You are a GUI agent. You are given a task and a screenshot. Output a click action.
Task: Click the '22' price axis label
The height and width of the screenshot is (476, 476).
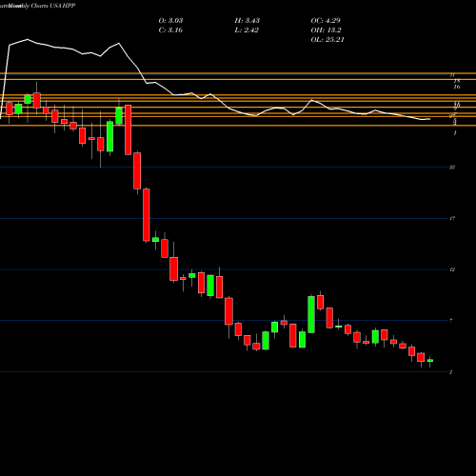point(452,168)
